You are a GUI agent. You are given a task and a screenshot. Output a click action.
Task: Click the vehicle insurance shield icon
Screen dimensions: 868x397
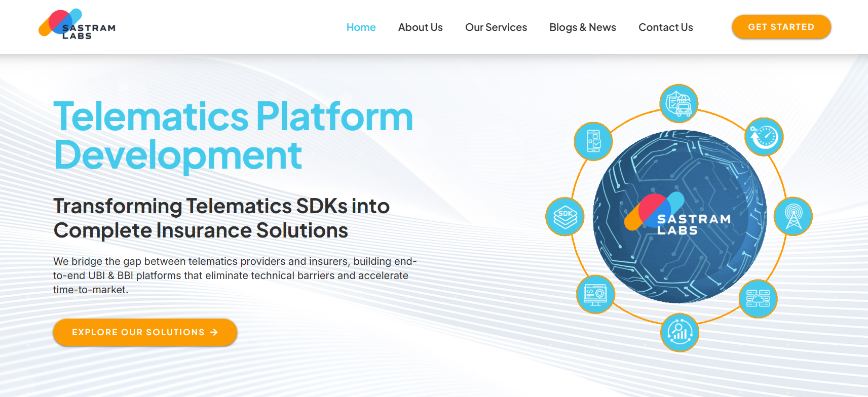(x=679, y=103)
